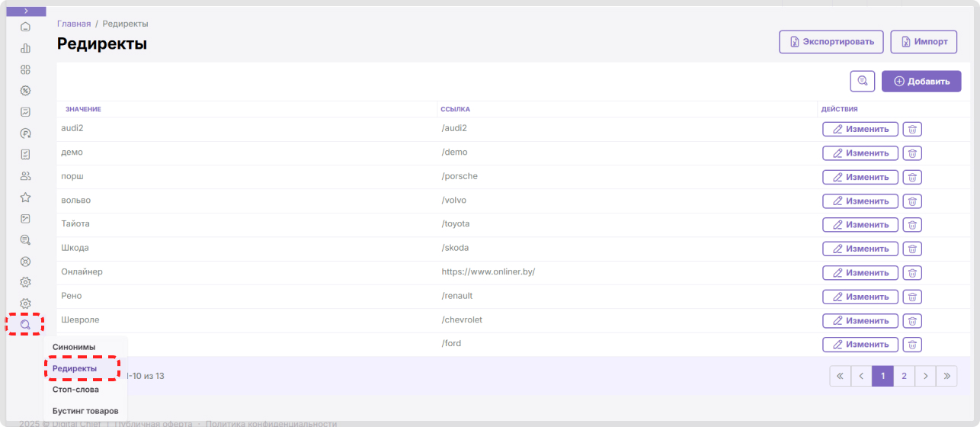Open the percent discount icon in sidebar
This screenshot has height=427, width=980.
pyautogui.click(x=25, y=91)
